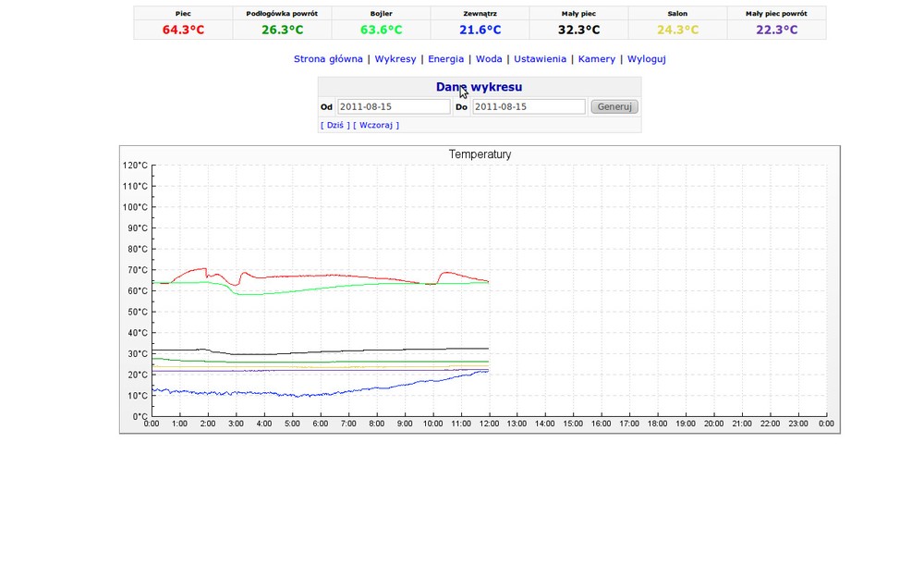924x578 pixels.
Task: Click the Salon column header
Action: pyautogui.click(x=677, y=14)
